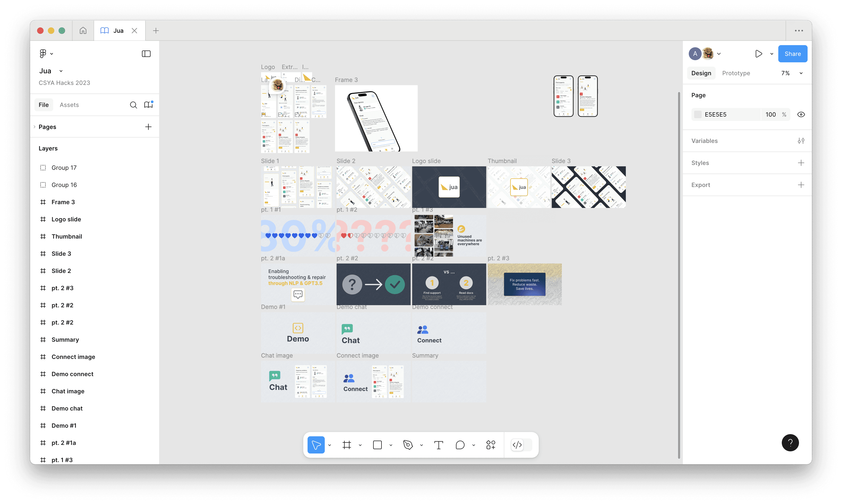Select the Text tool

pos(438,445)
